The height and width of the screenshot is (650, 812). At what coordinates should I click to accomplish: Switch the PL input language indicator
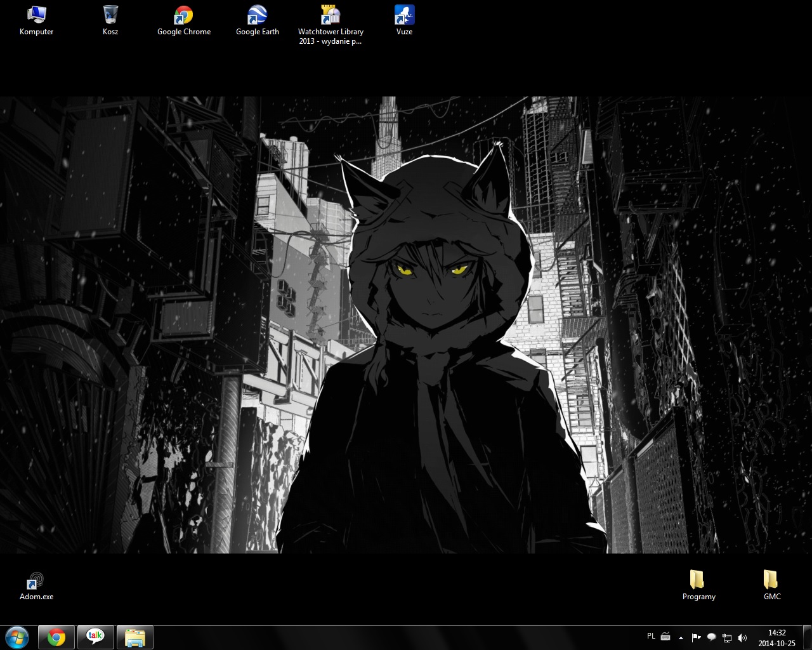(x=651, y=636)
